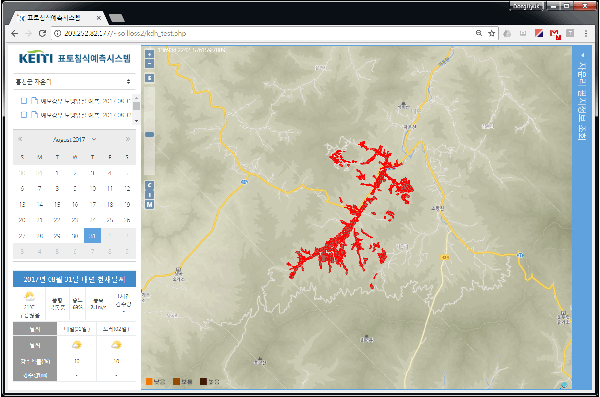Open August 2017 month dropdown

click(74, 139)
